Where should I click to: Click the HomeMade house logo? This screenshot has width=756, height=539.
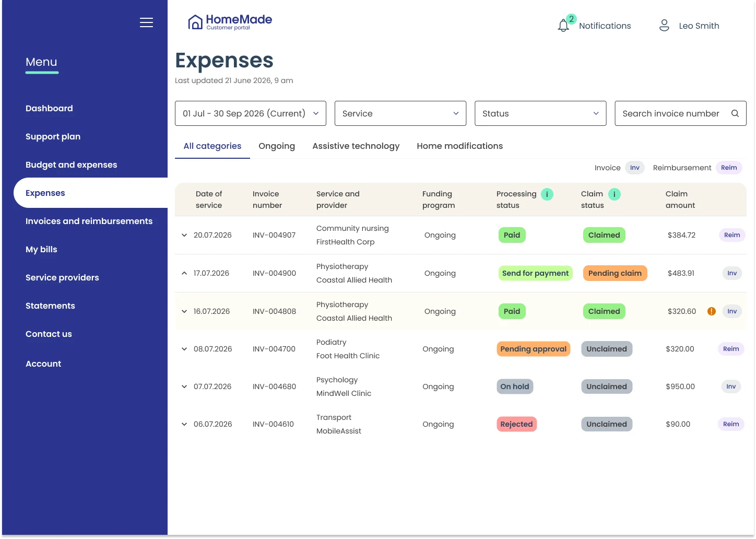pyautogui.click(x=195, y=22)
